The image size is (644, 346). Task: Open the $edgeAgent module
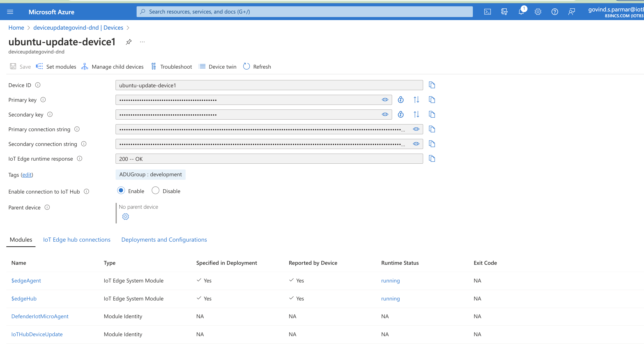tap(26, 280)
